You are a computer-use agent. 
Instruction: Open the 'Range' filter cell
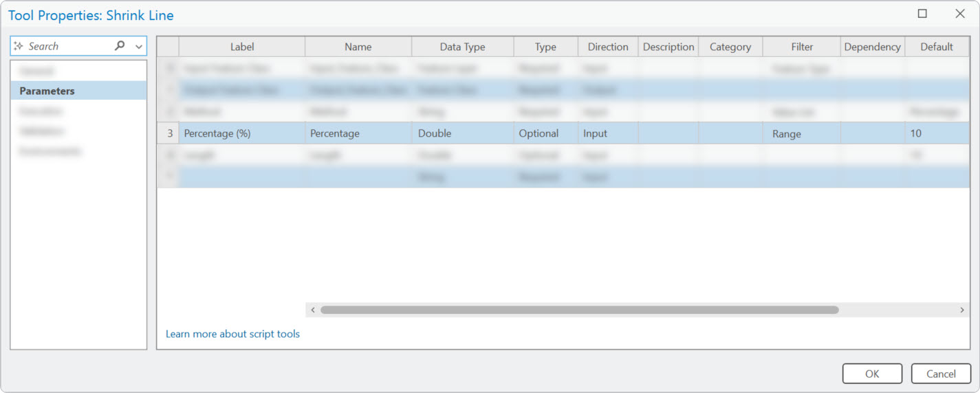click(802, 133)
